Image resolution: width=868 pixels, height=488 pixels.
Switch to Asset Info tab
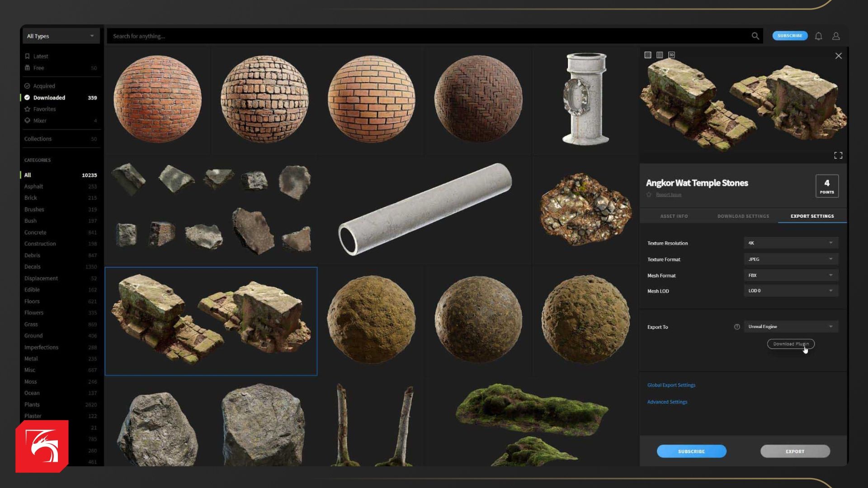[674, 216]
